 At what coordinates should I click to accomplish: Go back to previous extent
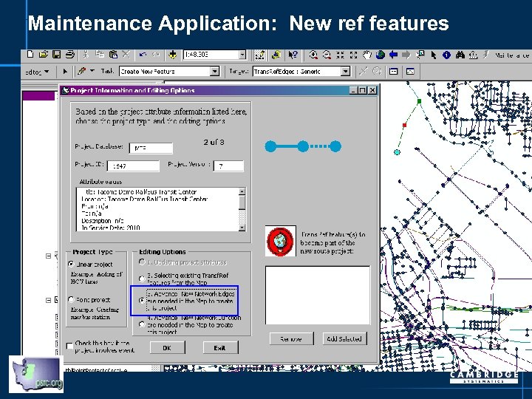[393, 55]
